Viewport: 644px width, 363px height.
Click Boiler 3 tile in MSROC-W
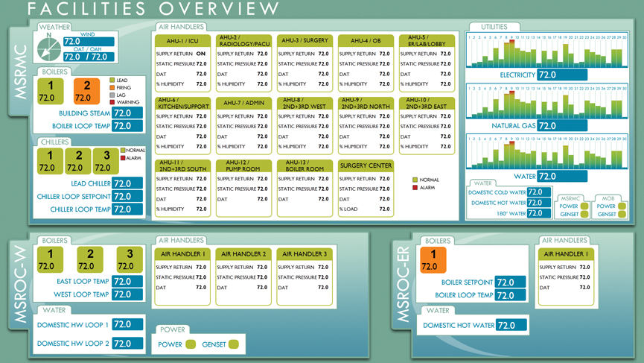coord(129,259)
